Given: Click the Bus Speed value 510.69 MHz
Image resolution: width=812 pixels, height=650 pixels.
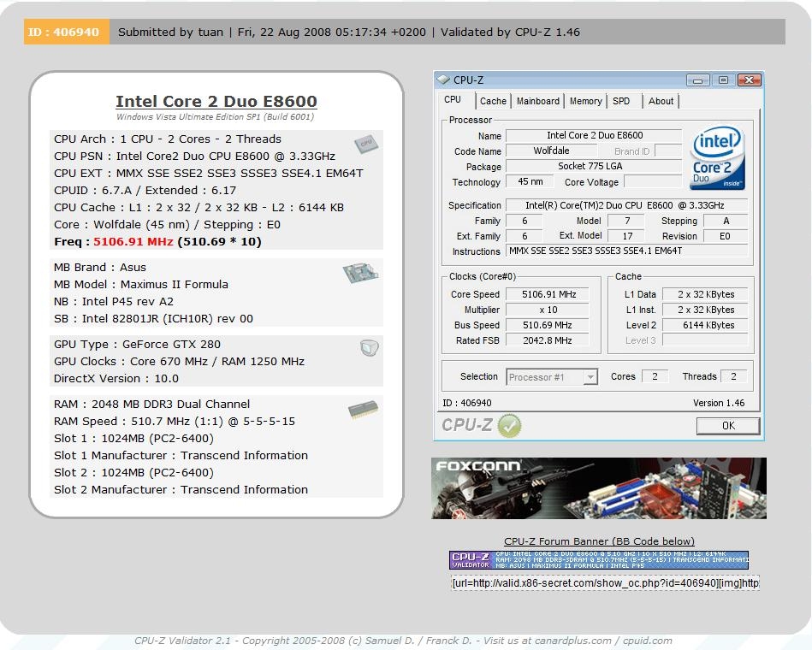Looking at the screenshot, I should [x=548, y=325].
